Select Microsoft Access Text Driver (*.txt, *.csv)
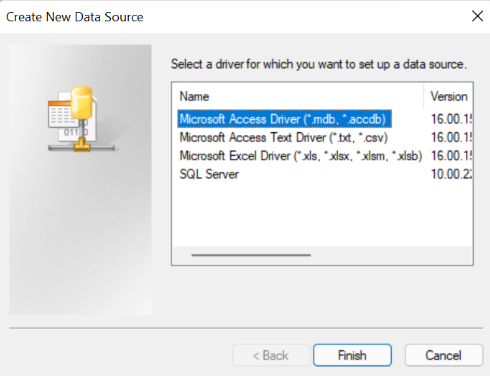This screenshot has height=376, width=490. click(x=284, y=137)
